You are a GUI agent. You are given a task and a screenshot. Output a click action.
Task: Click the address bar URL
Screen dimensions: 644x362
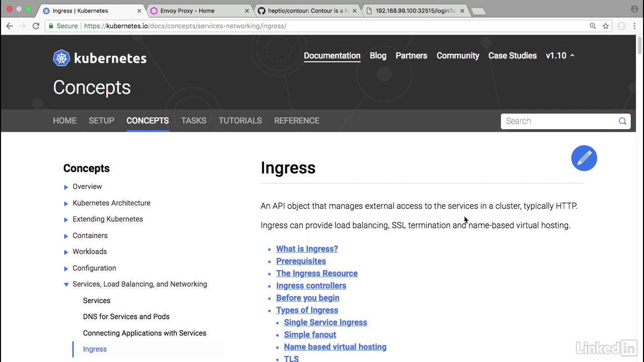coord(185,26)
